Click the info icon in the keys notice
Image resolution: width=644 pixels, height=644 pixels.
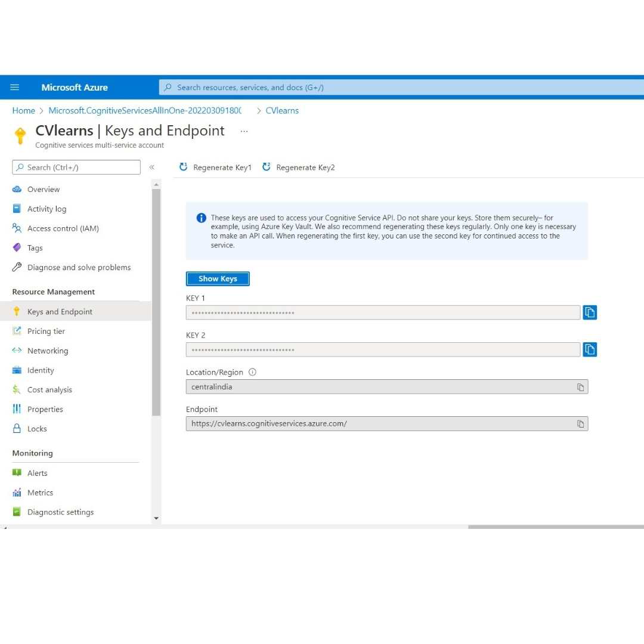pos(202,218)
